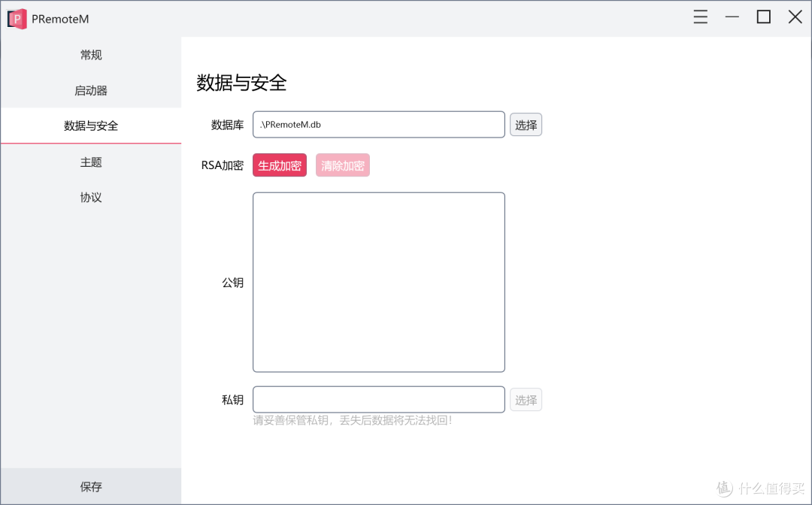Switch to the 主题 settings page
The image size is (812, 505).
coord(90,162)
